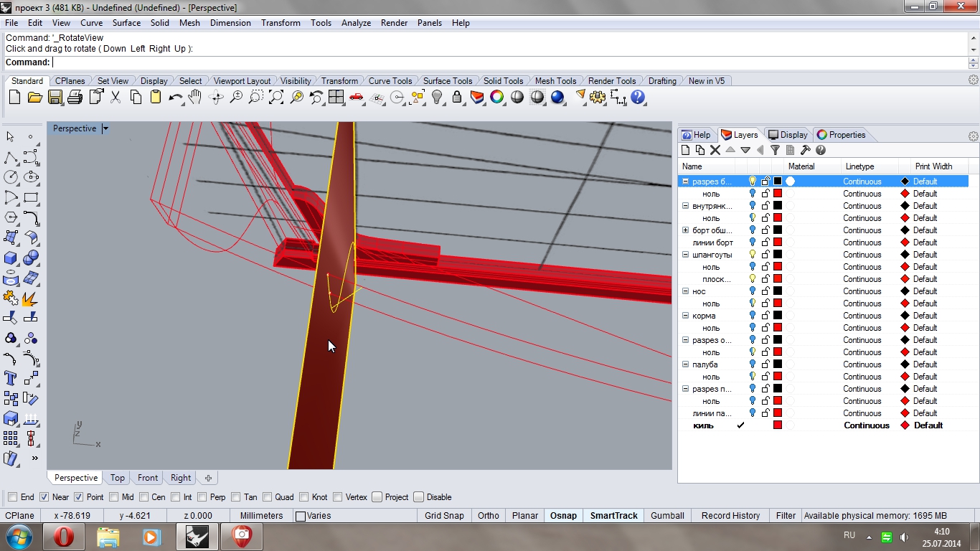Click the Save floppy disk icon
Image resolution: width=980 pixels, height=551 pixels.
click(55, 97)
